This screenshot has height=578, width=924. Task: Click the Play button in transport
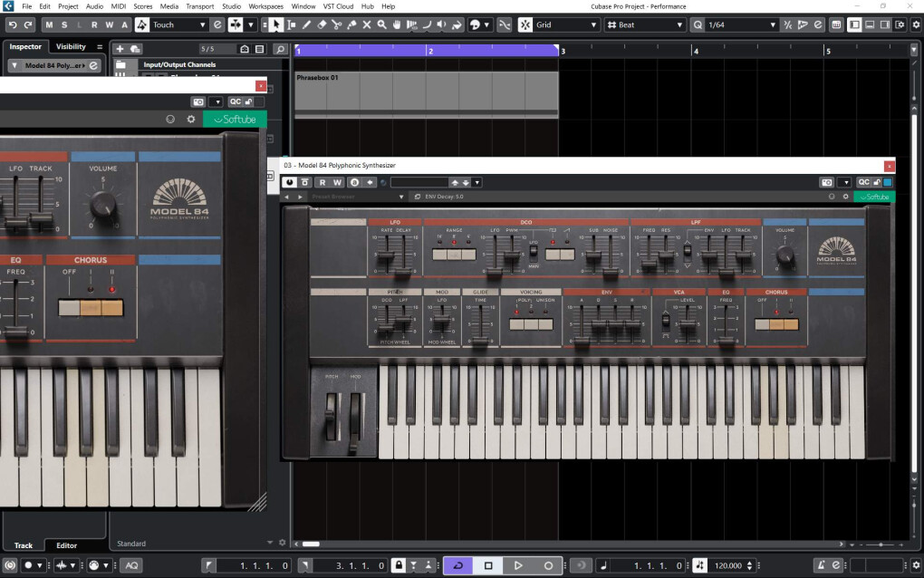click(518, 565)
